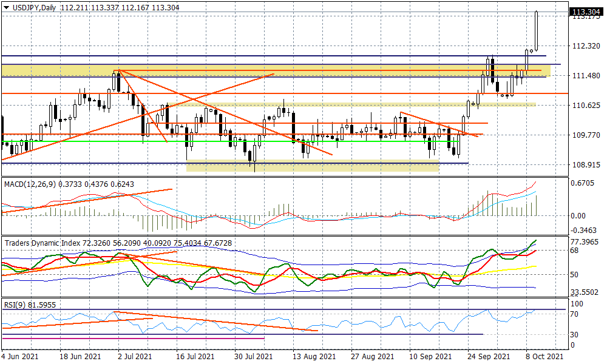Select the RSI(9) 81.5955 indicator label
Viewport: 607px width, 364px height.
pyautogui.click(x=30, y=305)
